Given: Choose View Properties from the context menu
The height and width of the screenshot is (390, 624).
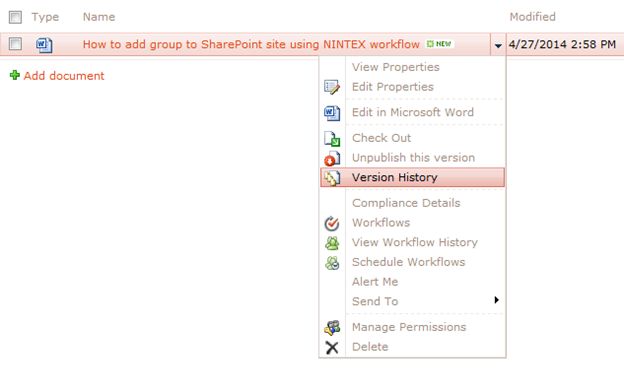Looking at the screenshot, I should [x=396, y=67].
